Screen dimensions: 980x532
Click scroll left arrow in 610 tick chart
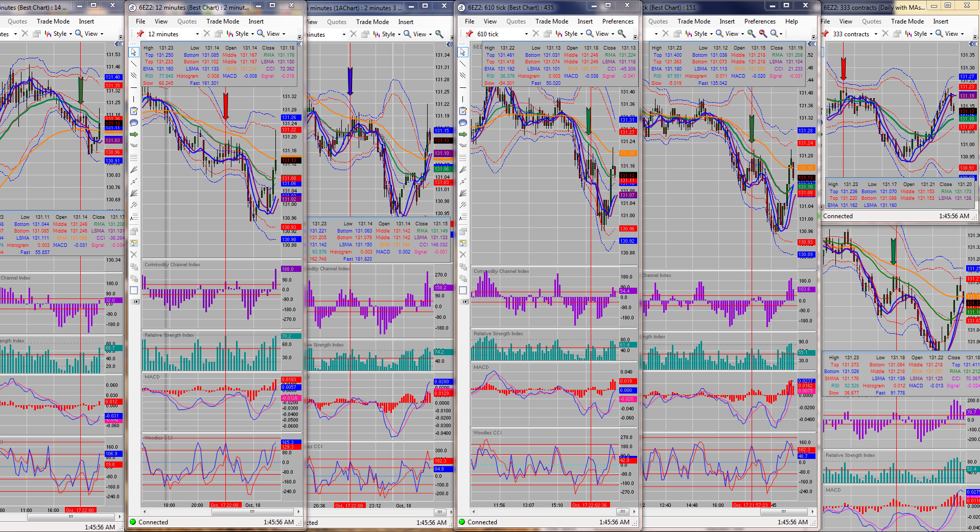tap(474, 512)
